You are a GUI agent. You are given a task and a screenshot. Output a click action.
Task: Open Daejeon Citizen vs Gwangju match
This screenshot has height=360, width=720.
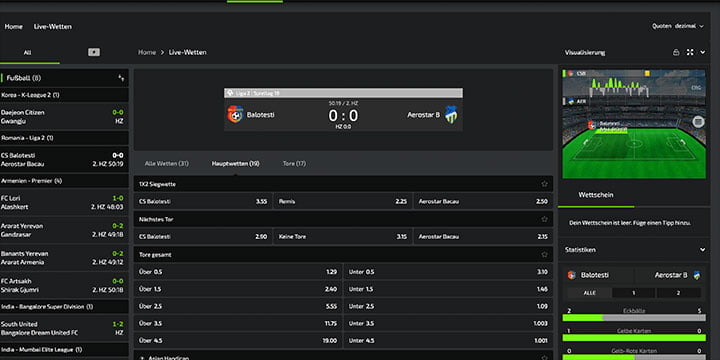64,117
